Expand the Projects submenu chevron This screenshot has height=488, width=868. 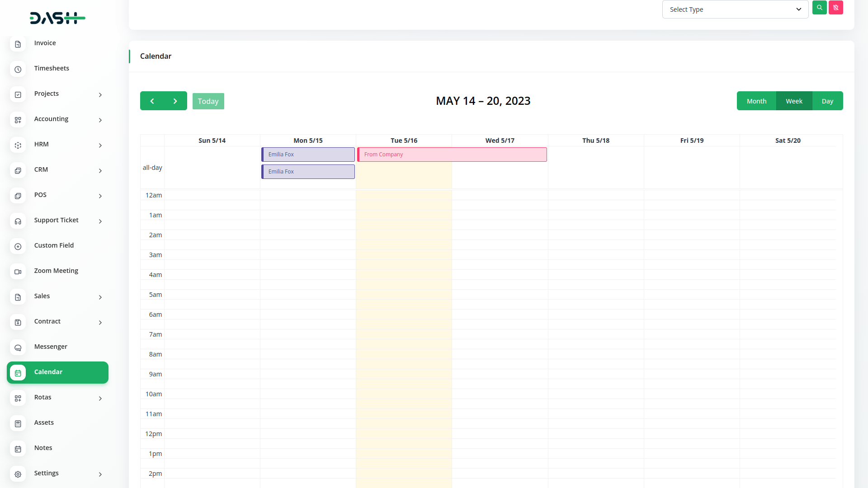tap(100, 94)
